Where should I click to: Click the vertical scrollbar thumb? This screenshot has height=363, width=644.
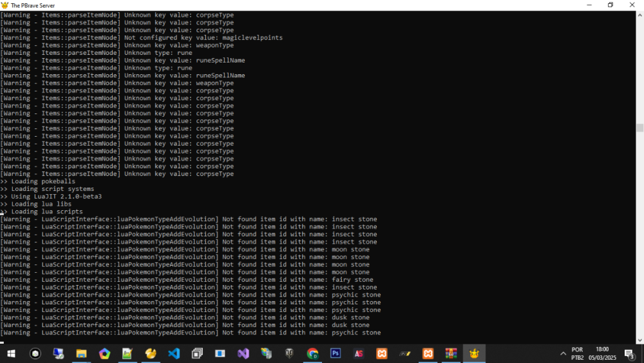click(639, 128)
